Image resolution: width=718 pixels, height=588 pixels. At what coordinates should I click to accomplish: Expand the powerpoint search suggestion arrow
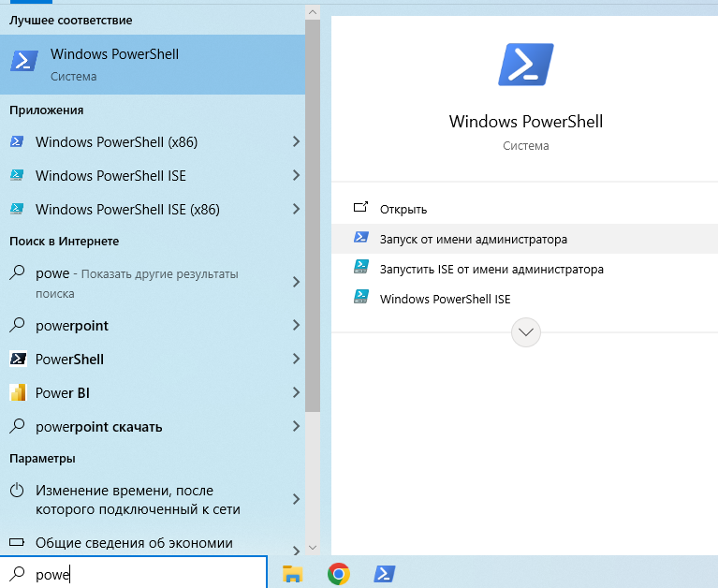click(x=296, y=326)
